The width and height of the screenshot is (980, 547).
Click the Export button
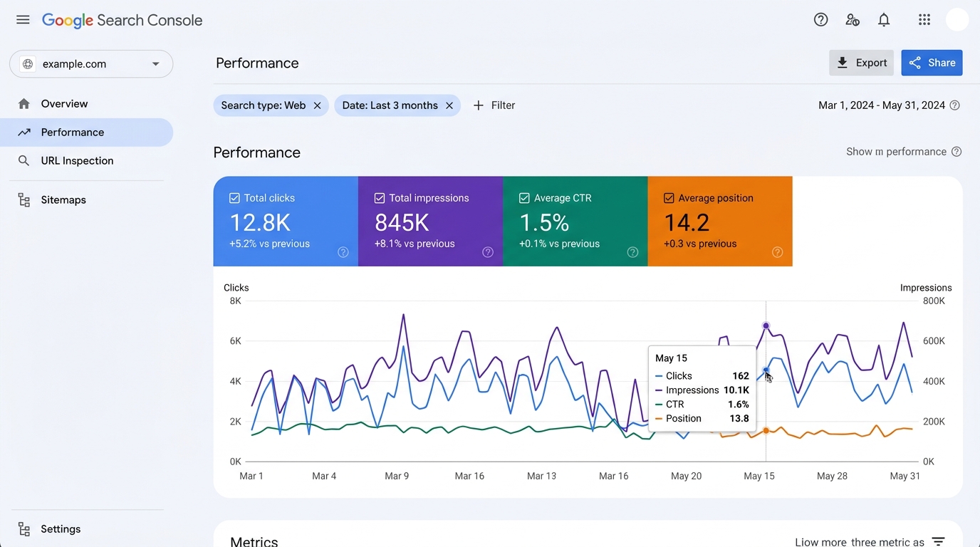[x=861, y=63]
